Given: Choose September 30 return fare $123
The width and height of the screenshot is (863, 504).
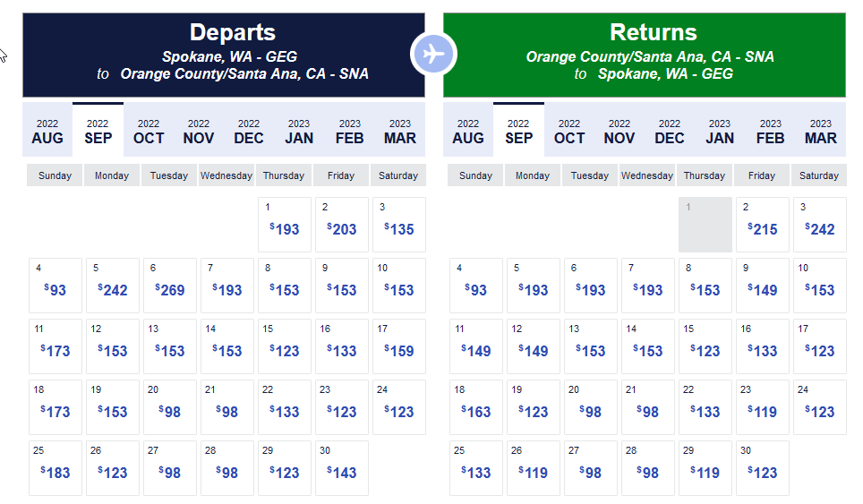Looking at the screenshot, I should tap(762, 468).
